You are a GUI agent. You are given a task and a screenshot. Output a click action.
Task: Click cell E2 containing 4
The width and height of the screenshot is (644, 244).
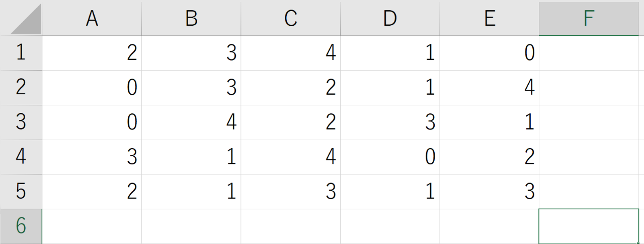tap(489, 88)
